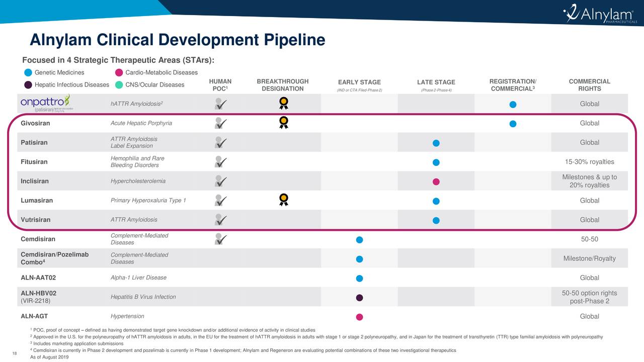Click the Human POC checkmark for Fitusiran
Screen dimensions: 644x362
220,162
